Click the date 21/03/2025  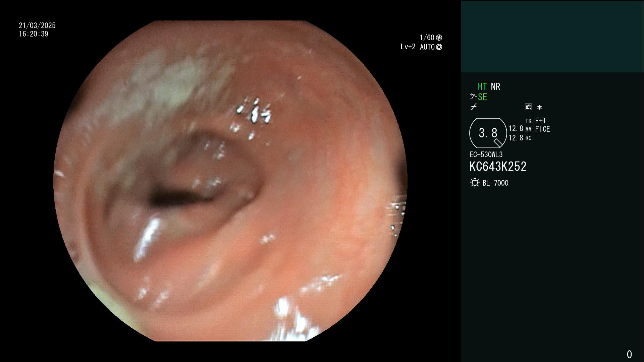[37, 25]
